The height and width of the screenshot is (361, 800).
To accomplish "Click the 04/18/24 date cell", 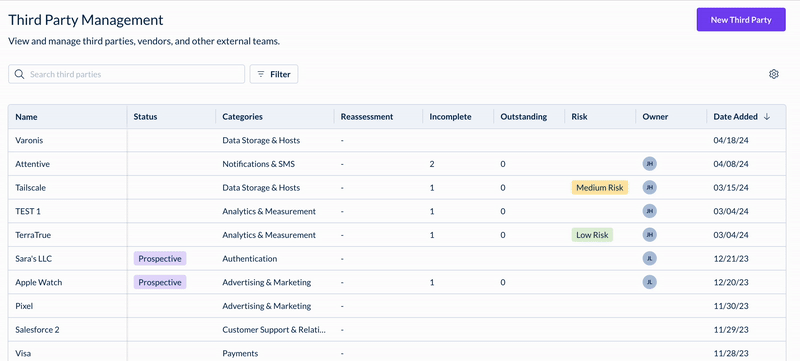I will (x=731, y=140).
